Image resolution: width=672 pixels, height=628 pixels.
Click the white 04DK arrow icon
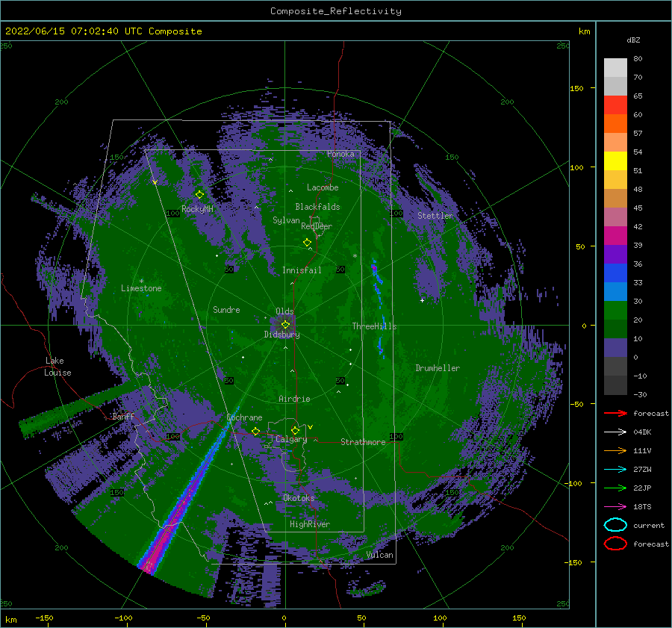[615, 432]
